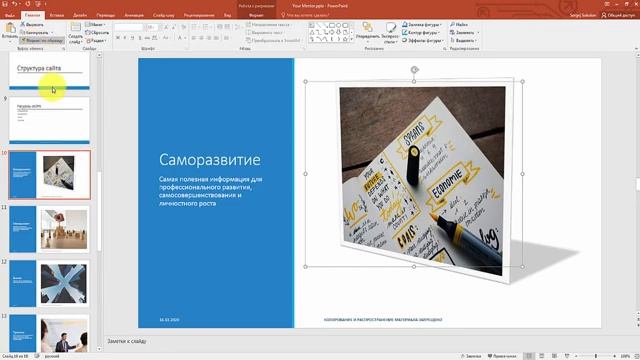Expand the shapes gallery more arrow
This screenshot has height=360, width=640.
(352, 40)
